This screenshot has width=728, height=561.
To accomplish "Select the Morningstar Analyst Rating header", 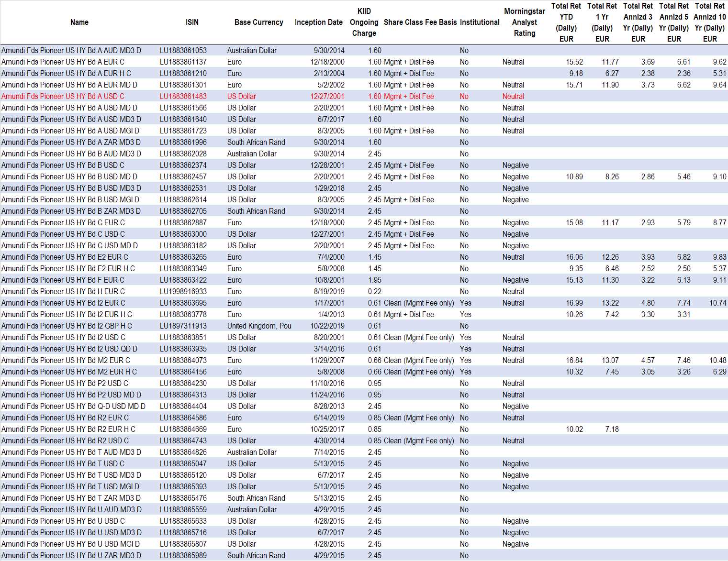I will point(524,22).
